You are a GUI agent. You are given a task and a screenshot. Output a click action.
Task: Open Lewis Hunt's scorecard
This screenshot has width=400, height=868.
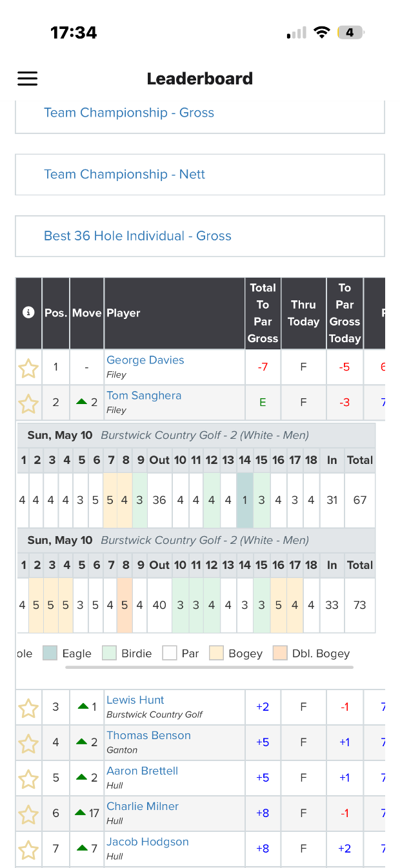tap(135, 700)
